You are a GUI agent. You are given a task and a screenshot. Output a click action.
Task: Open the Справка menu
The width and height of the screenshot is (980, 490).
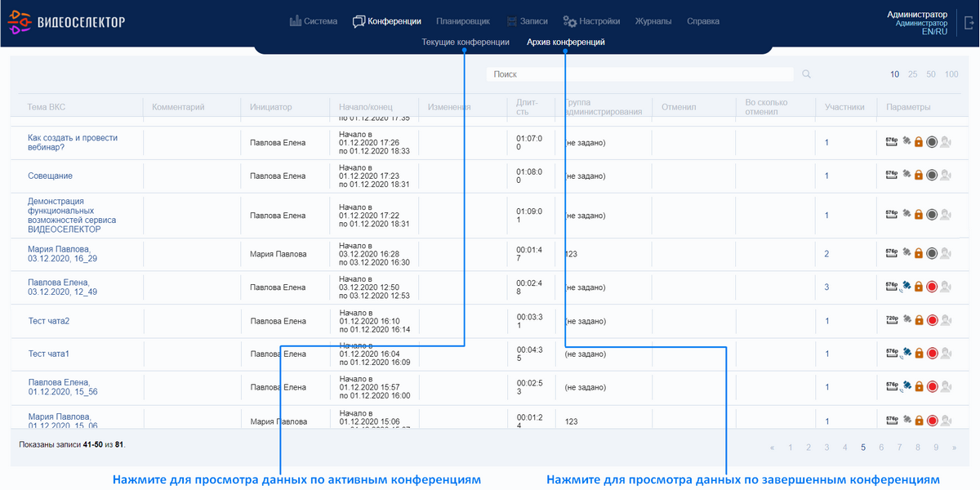pos(703,21)
